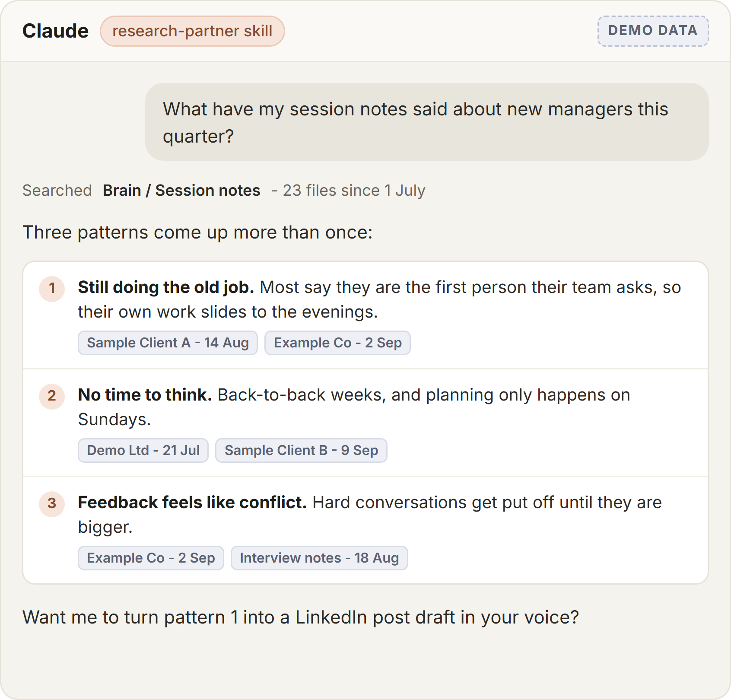Open Interview notes - 18 Aug source
731x700 pixels.
click(x=319, y=558)
